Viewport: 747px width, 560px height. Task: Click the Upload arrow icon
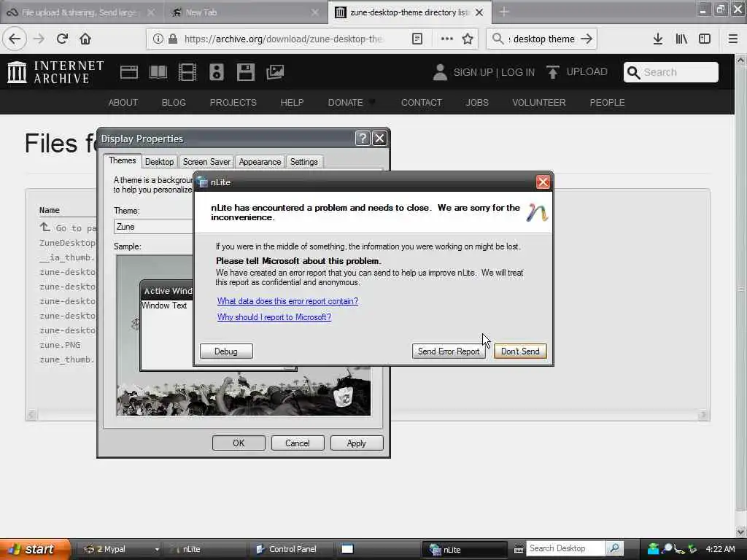coord(553,72)
